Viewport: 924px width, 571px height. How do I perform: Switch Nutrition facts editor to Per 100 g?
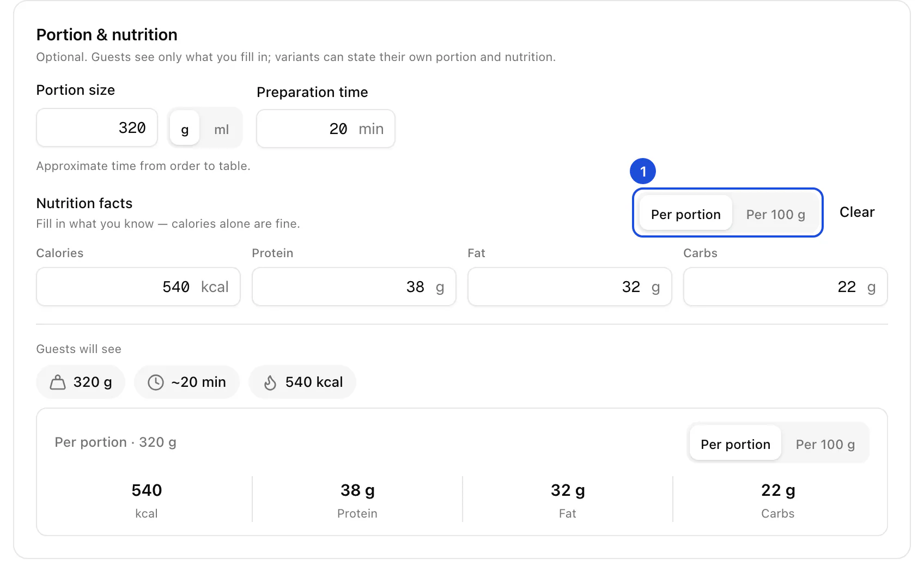[775, 214]
